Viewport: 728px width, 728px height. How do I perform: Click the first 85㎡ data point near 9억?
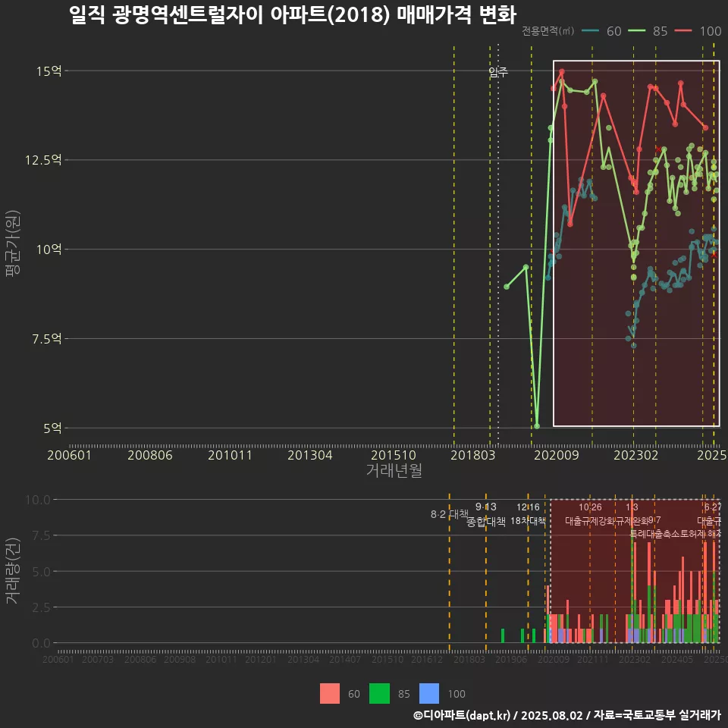click(x=507, y=287)
